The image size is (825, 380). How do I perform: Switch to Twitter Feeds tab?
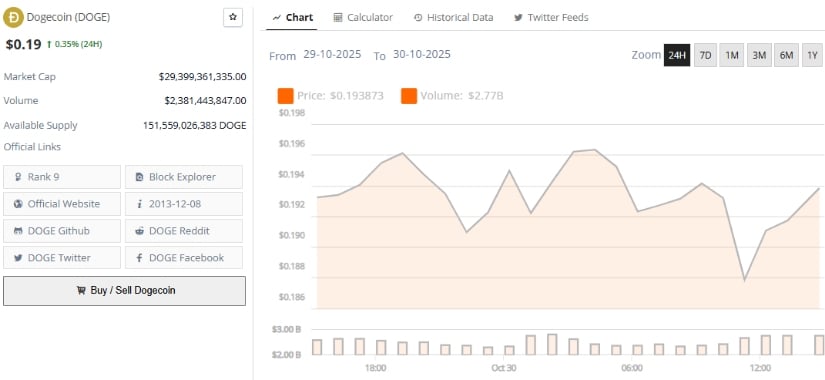click(x=551, y=17)
